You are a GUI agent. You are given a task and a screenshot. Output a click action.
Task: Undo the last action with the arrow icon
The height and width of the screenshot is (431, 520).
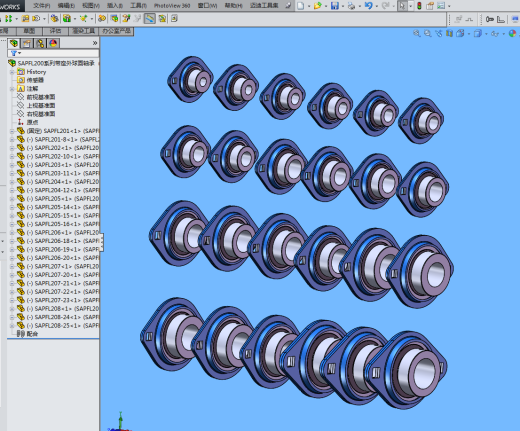pos(368,6)
